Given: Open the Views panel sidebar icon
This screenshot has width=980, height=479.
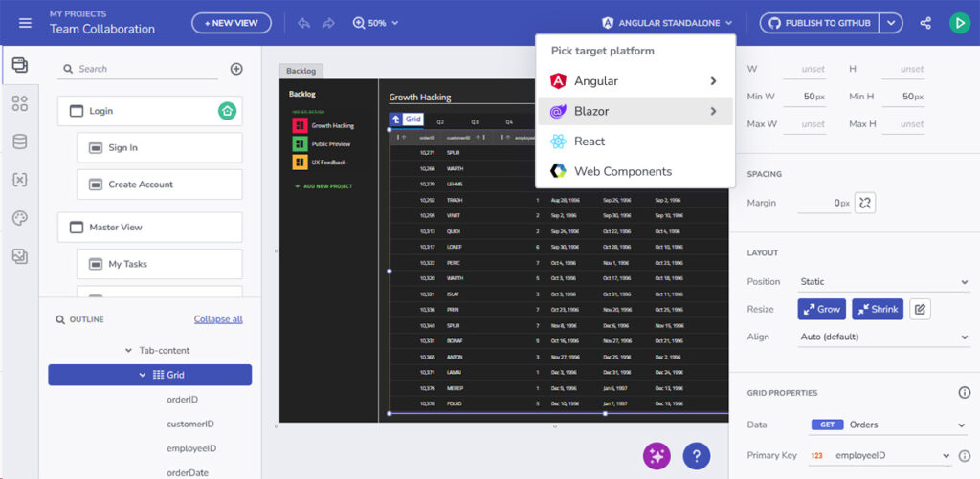Looking at the screenshot, I should click(20, 65).
